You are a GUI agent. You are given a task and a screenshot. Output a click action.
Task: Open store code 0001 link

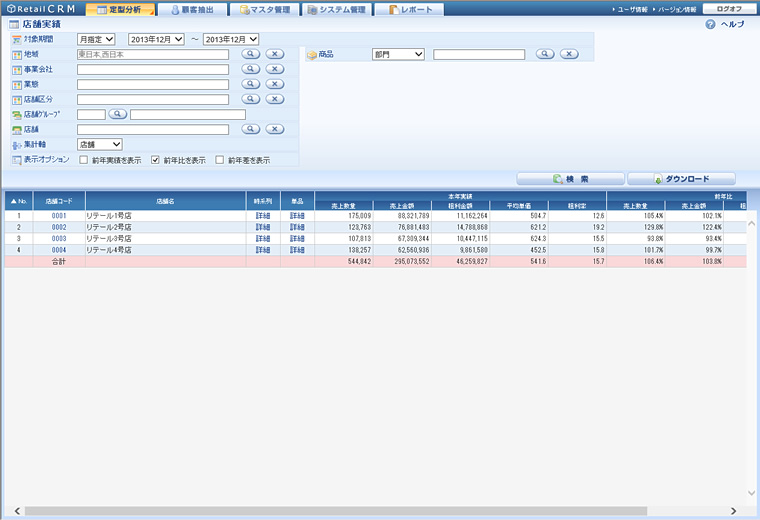(x=59, y=216)
